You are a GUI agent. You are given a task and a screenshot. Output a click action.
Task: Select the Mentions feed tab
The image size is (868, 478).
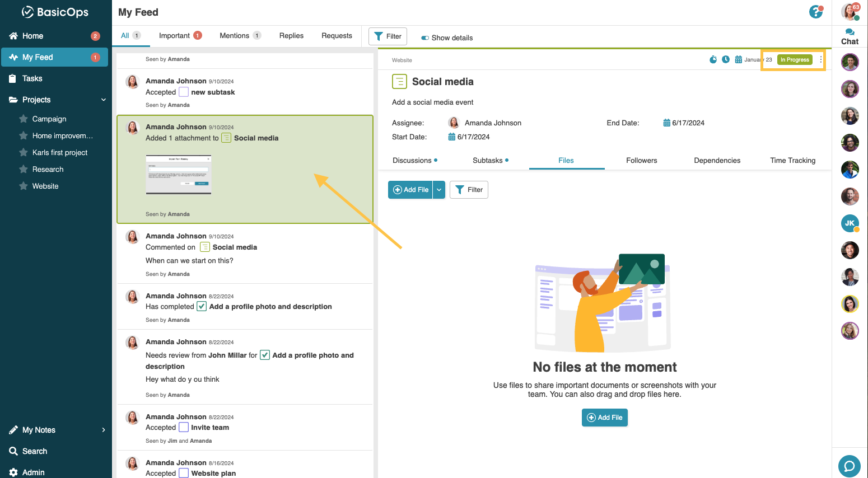coord(235,36)
